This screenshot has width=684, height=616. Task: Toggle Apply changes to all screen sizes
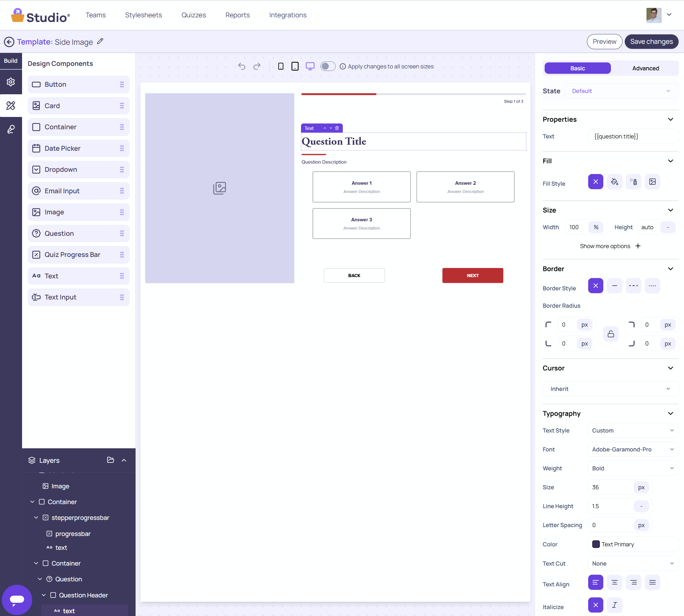click(327, 66)
